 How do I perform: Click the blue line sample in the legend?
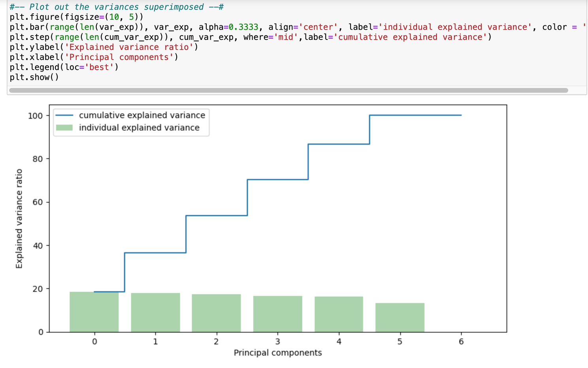64,115
